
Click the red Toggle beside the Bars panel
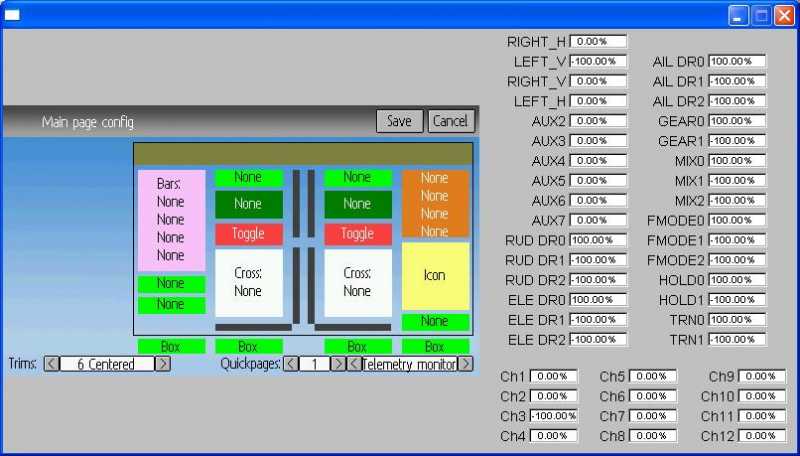[248, 234]
